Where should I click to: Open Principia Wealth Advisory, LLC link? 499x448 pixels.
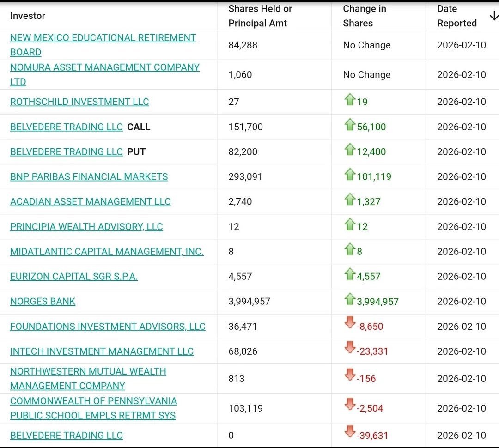pos(86,227)
